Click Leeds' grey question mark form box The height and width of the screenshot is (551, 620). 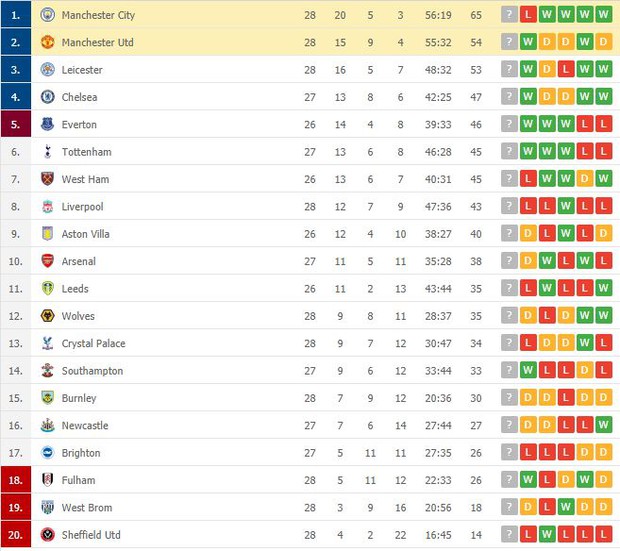pyautogui.click(x=510, y=289)
